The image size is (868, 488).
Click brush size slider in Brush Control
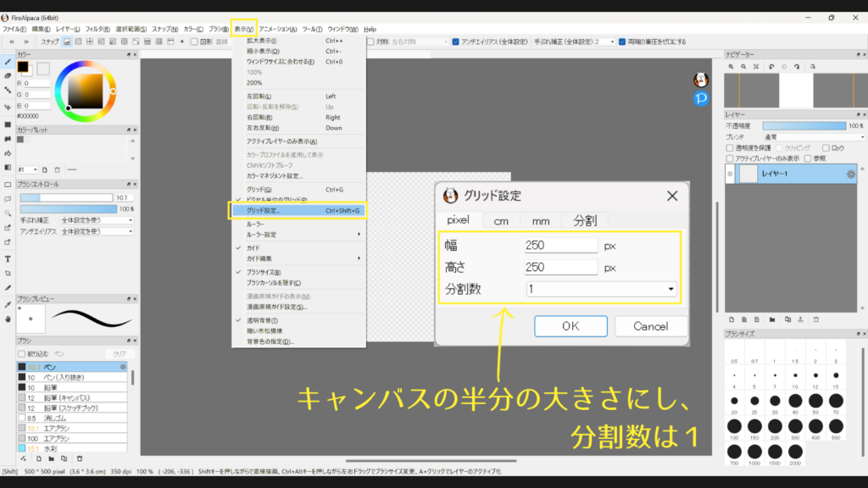(66, 197)
